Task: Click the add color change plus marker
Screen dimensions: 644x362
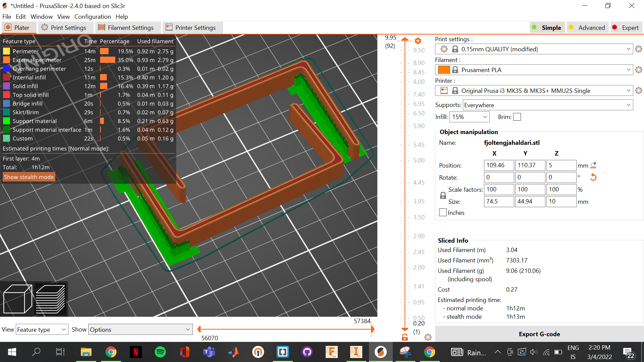Action: (x=418, y=41)
